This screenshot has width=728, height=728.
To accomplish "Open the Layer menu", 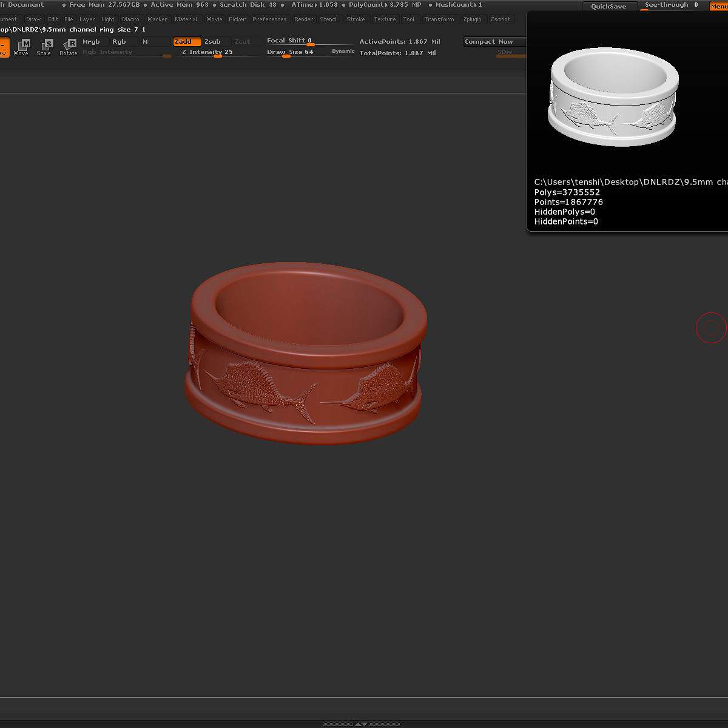I will (x=87, y=19).
